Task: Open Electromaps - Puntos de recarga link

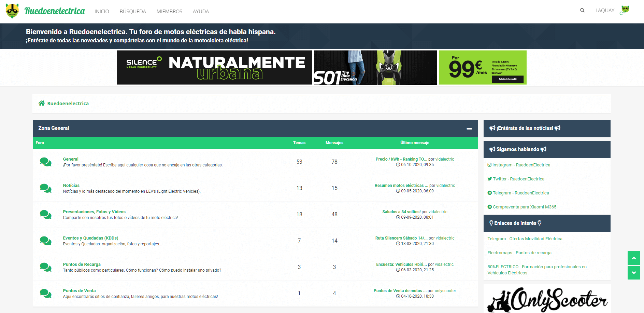Action: tap(519, 253)
